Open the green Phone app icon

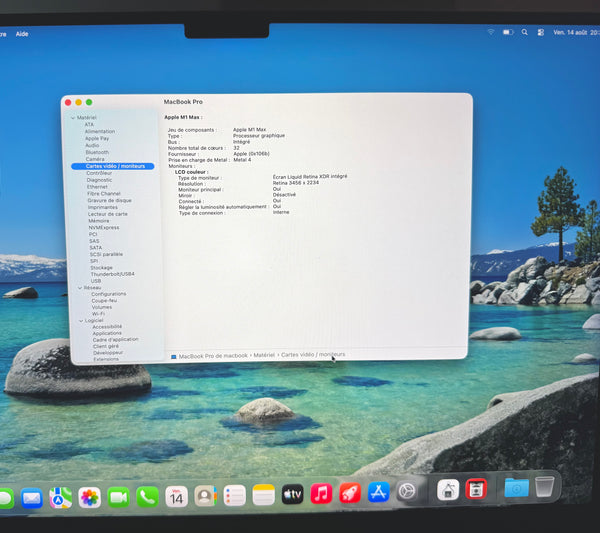tap(147, 497)
